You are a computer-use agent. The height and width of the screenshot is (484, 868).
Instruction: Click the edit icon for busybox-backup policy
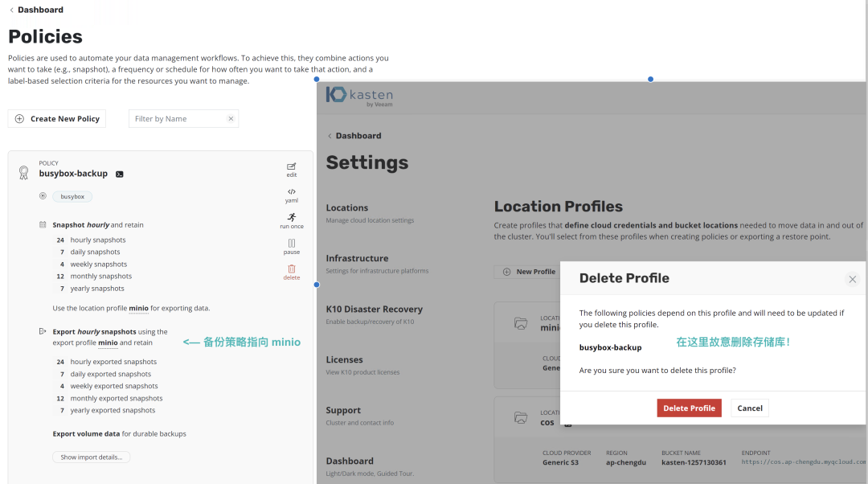[291, 170]
